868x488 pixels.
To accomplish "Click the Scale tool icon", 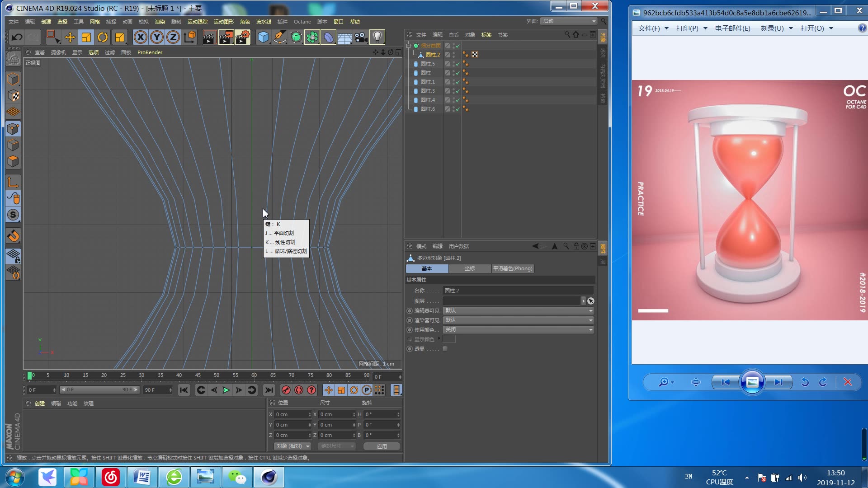I will point(86,37).
